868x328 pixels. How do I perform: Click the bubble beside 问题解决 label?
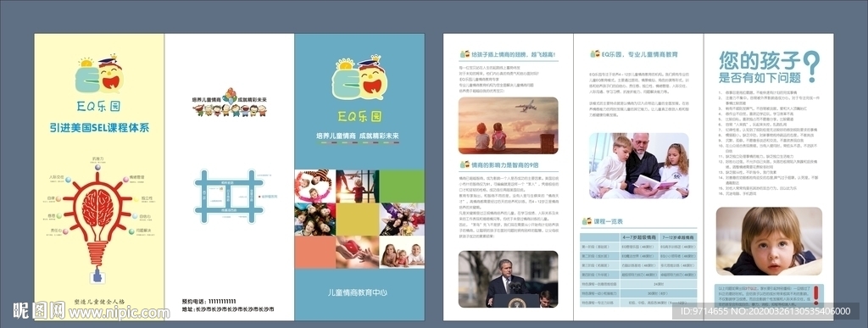131,231
